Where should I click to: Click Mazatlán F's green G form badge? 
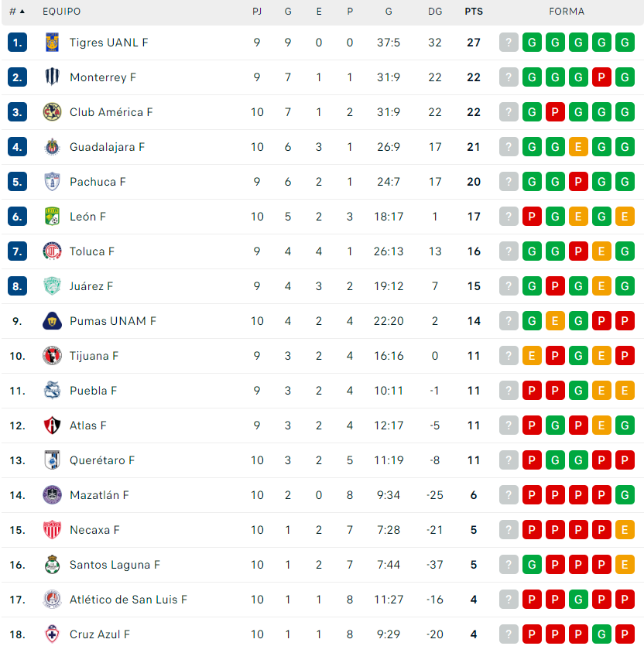tap(625, 495)
